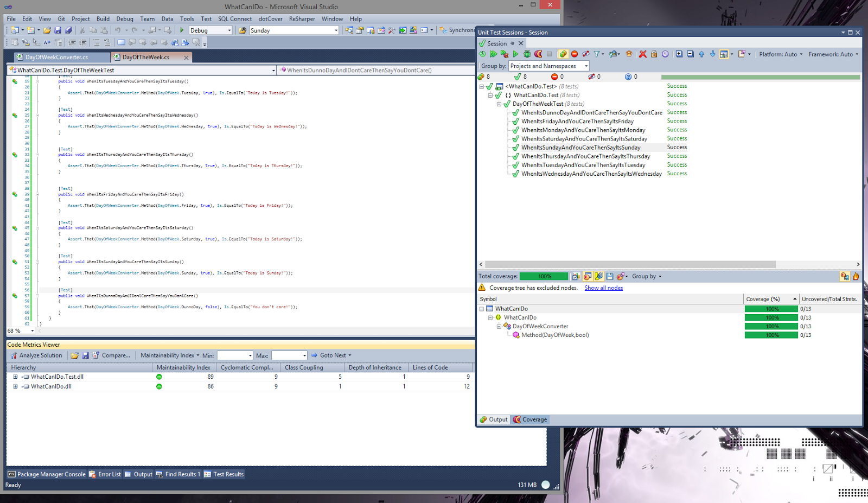The height and width of the screenshot is (503, 868).
Task: Open the dotCover menu
Action: [x=270, y=18]
